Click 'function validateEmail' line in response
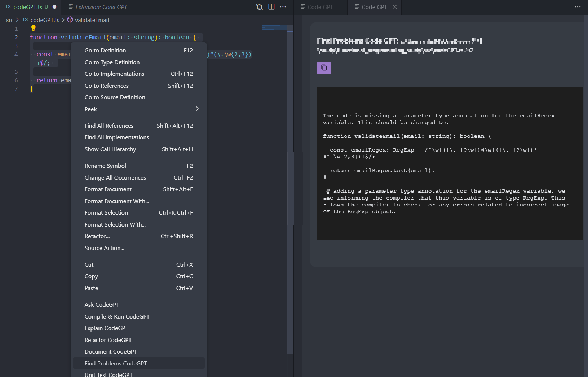Screen dimensions: 588x377 407,136
